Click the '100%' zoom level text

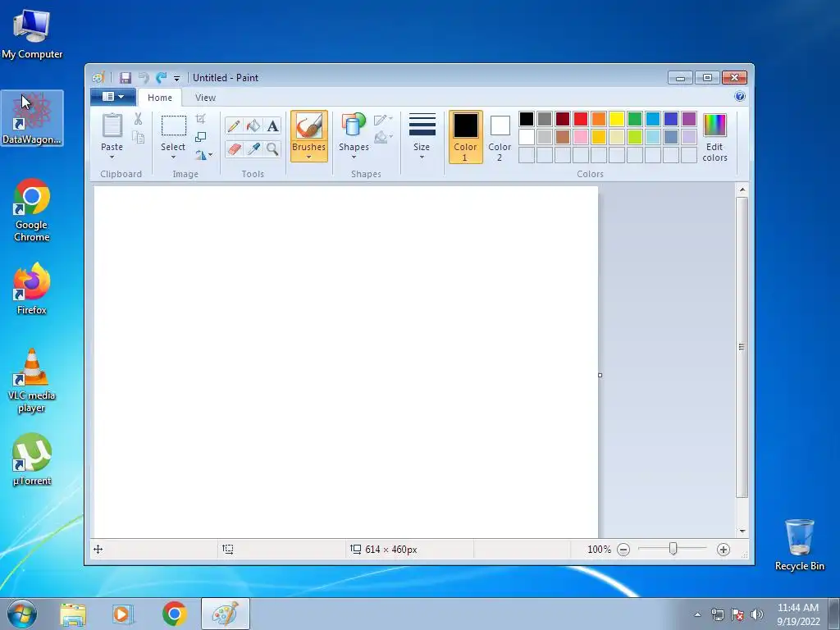pos(599,550)
